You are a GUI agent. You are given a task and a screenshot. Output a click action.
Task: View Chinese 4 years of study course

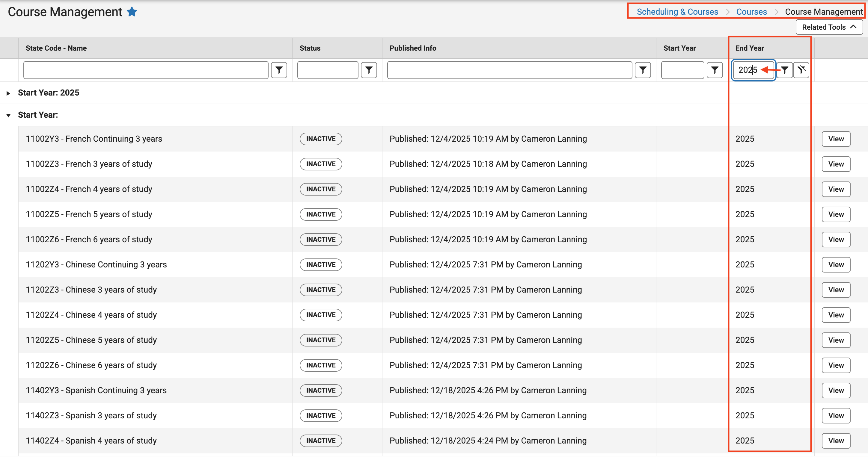click(x=836, y=315)
